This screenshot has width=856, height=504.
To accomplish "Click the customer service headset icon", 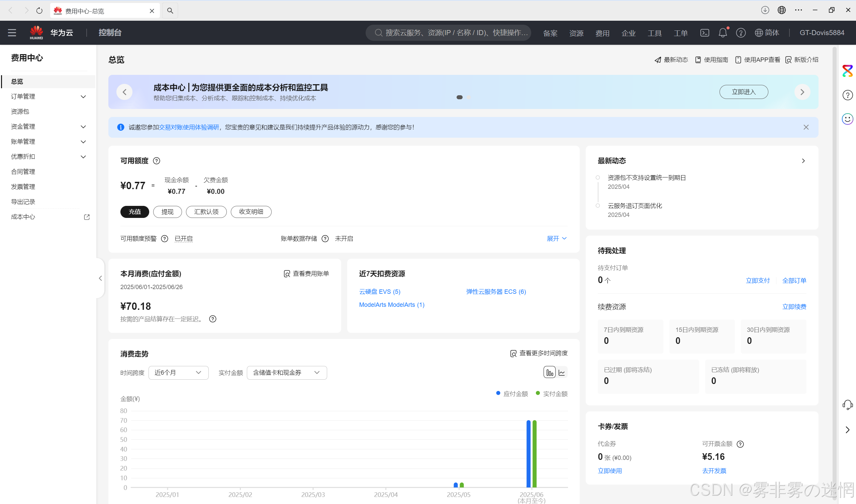I will pos(847,404).
